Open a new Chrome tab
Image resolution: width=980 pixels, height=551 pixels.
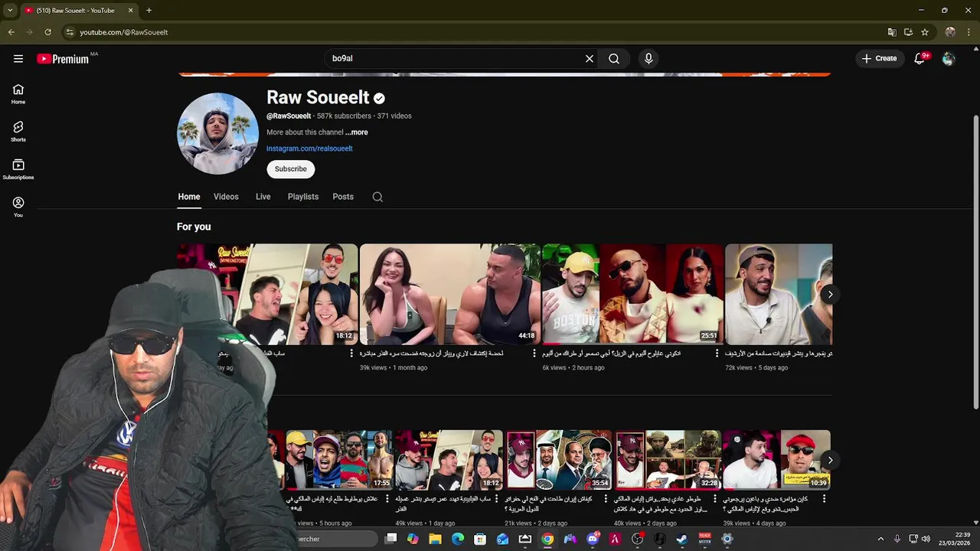click(x=149, y=11)
